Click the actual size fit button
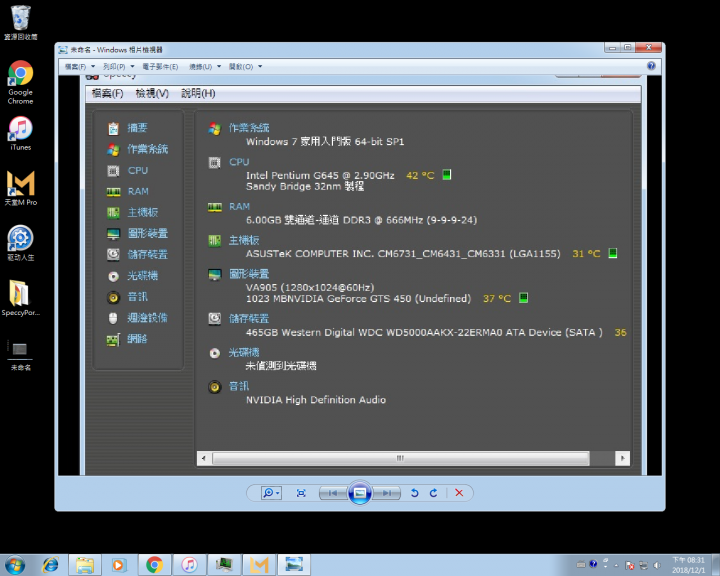Viewport: 720px width, 576px height. 301,493
